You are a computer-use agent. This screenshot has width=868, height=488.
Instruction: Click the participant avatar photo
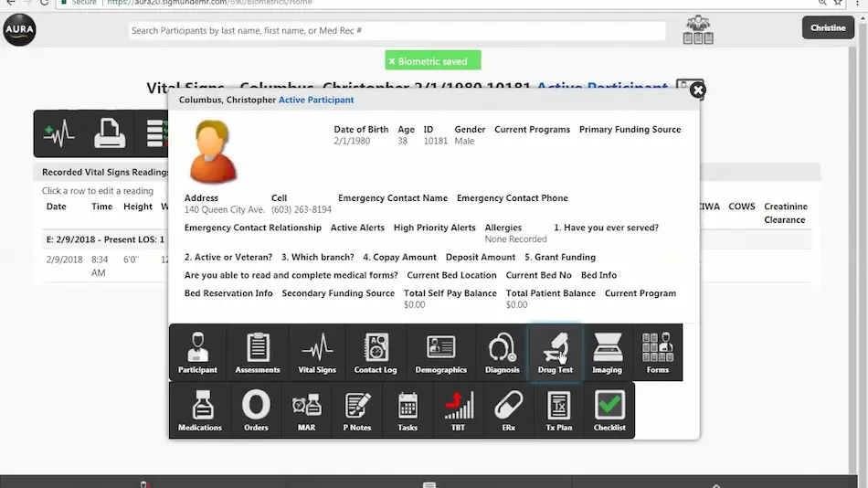click(x=213, y=151)
